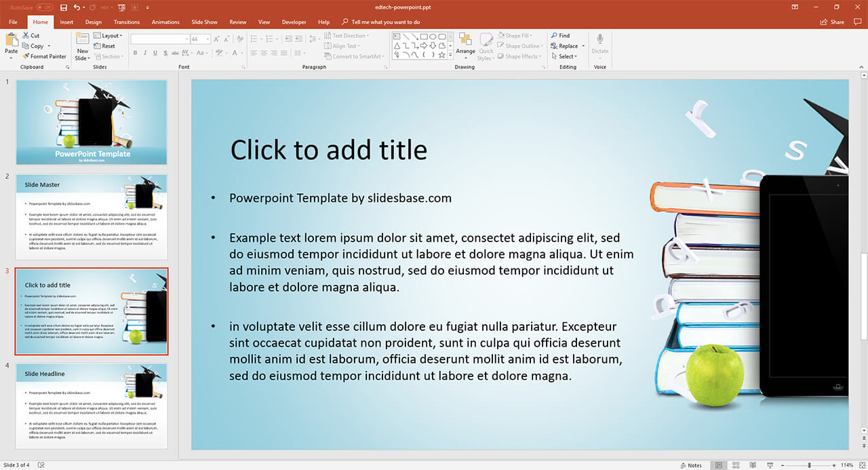This screenshot has height=470, width=868.
Task: Expand the Layout dropdown
Action: click(x=108, y=36)
